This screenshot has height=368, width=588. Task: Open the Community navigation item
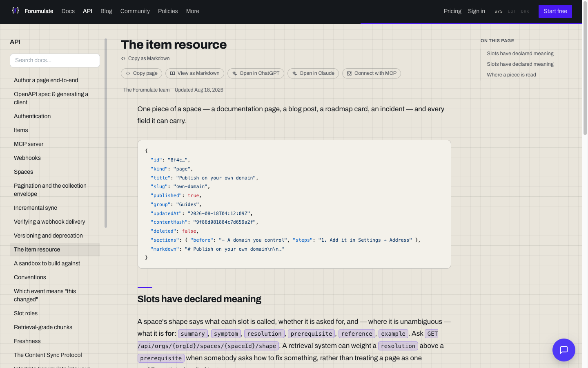[x=135, y=11]
